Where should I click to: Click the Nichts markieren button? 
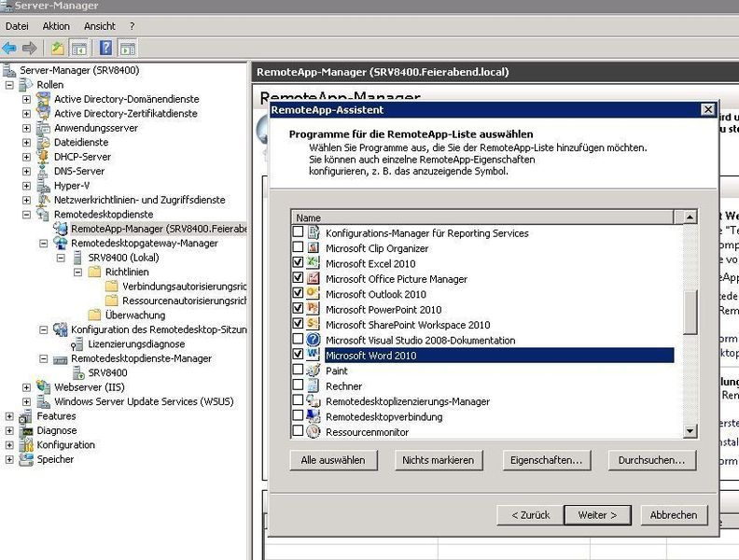(439, 460)
